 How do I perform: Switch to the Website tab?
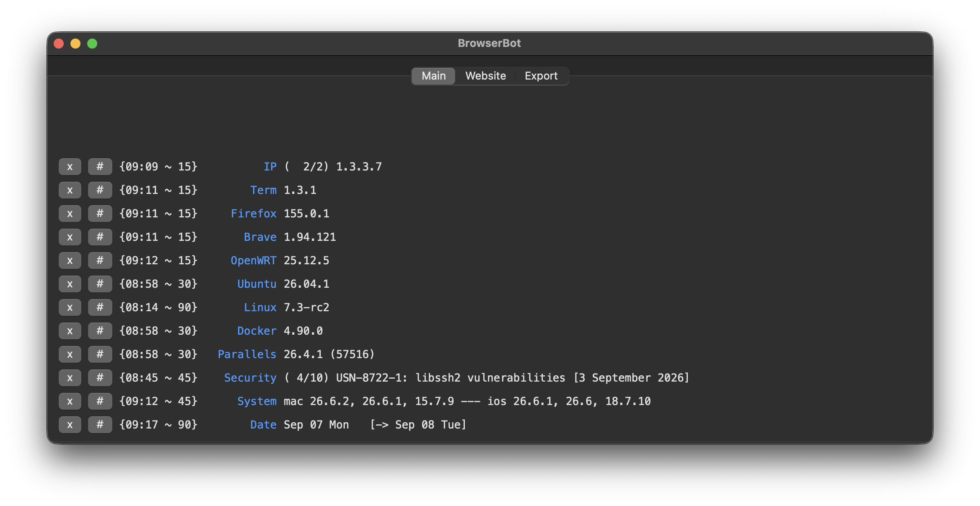click(485, 76)
